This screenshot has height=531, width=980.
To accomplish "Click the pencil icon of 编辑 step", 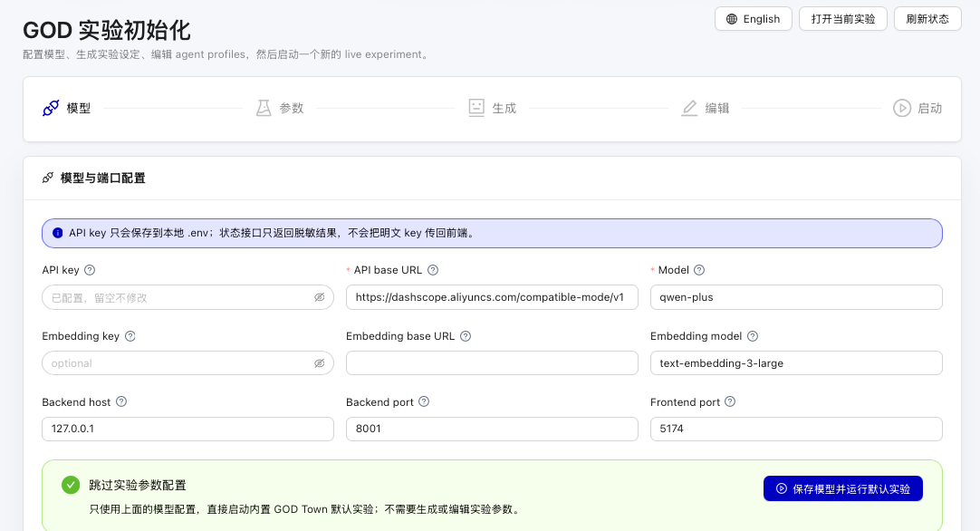I will 689,108.
